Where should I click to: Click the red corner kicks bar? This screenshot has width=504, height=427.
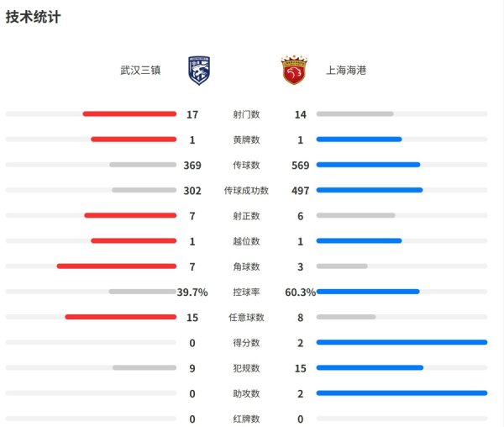point(117,266)
